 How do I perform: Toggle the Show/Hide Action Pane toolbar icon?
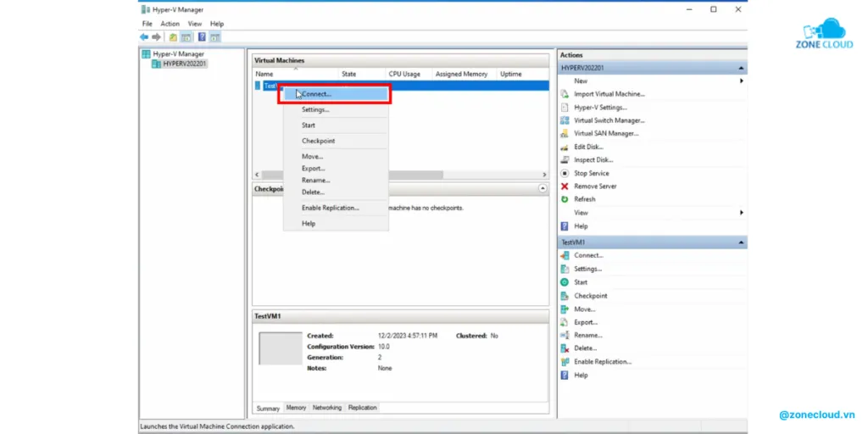point(215,37)
